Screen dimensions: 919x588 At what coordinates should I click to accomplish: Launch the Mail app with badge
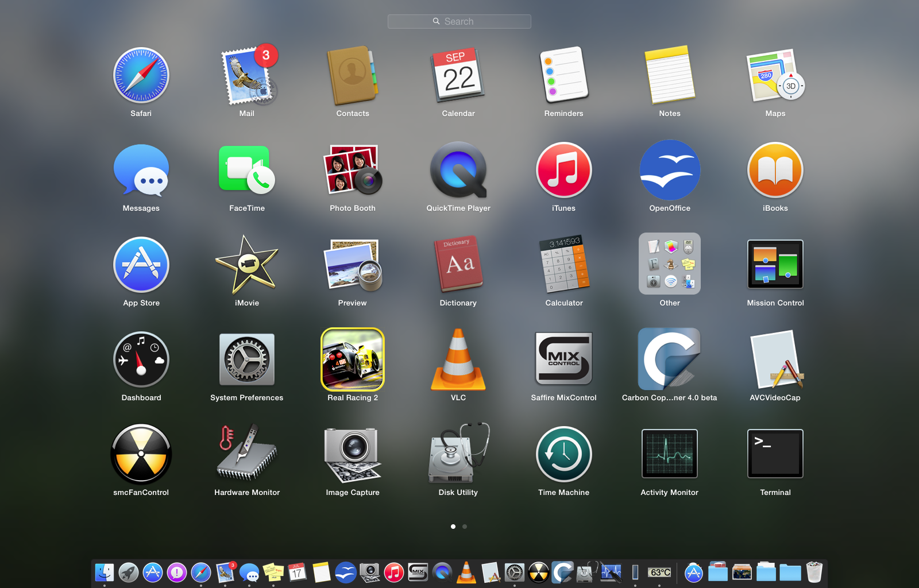pyautogui.click(x=247, y=76)
